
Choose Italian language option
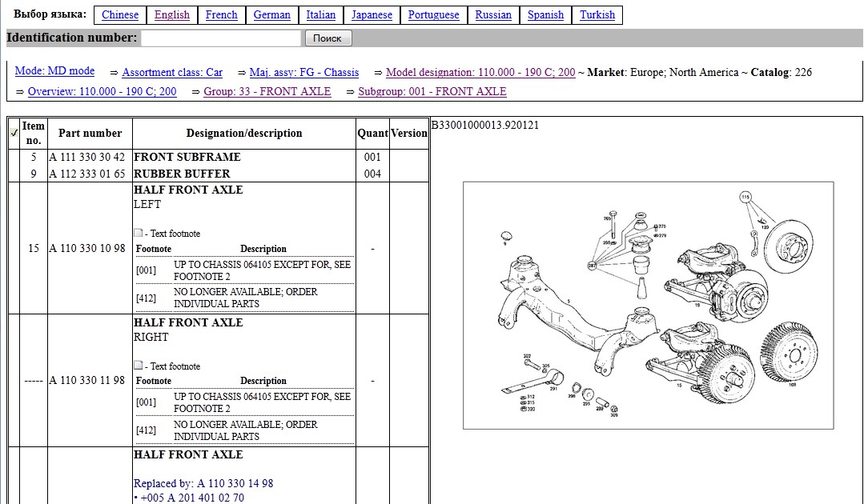click(x=320, y=15)
